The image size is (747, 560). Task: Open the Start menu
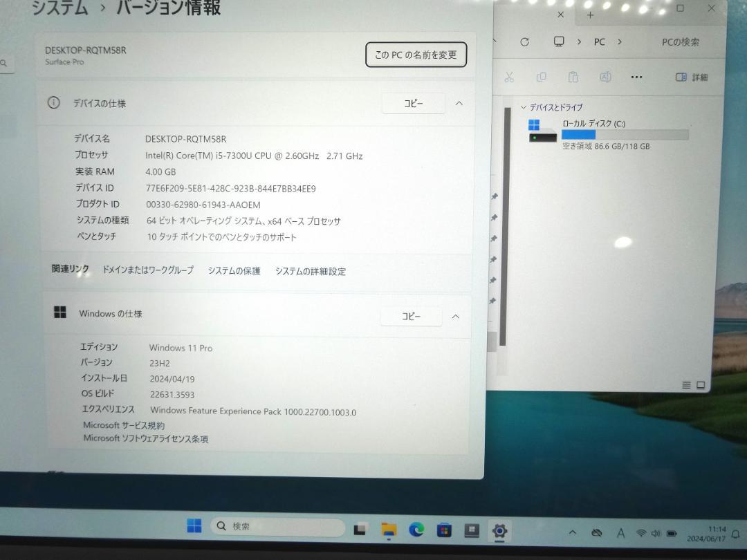(x=194, y=525)
